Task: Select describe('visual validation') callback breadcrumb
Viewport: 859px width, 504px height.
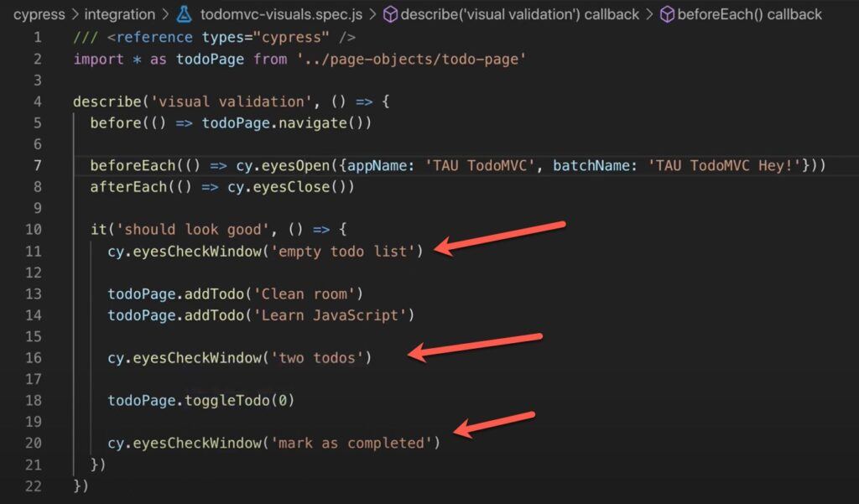Action: tap(520, 14)
